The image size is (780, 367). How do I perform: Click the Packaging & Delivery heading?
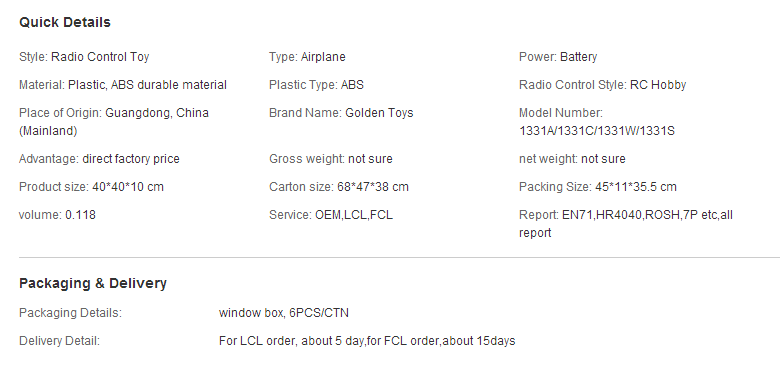click(93, 283)
